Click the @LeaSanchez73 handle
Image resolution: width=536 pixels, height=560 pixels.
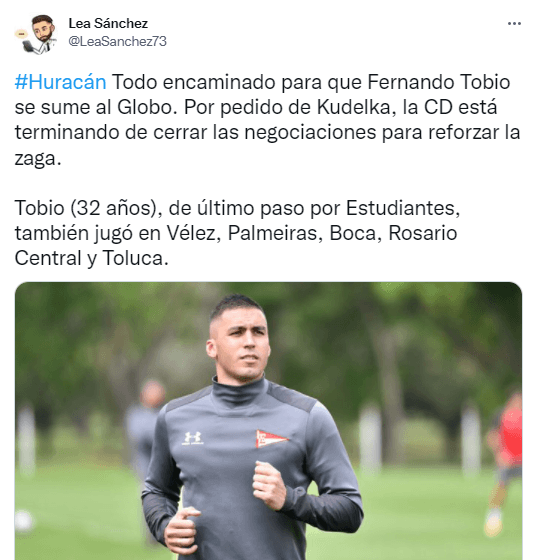(x=117, y=41)
